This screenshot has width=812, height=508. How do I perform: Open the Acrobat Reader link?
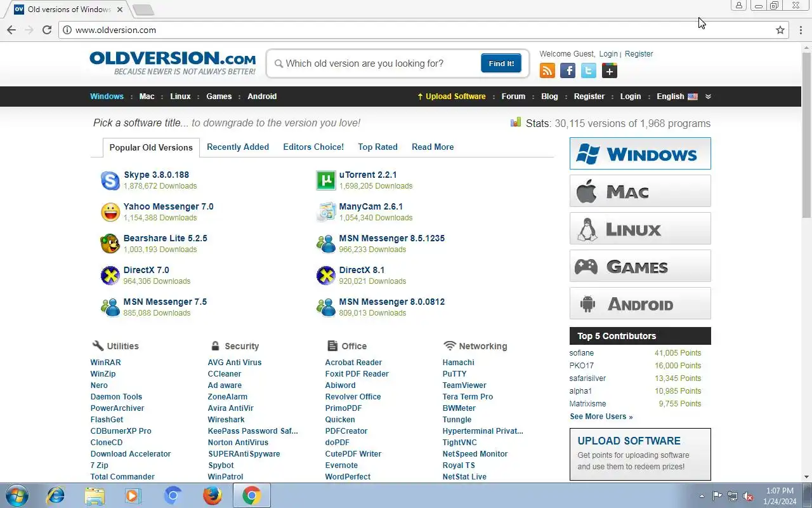tap(353, 363)
